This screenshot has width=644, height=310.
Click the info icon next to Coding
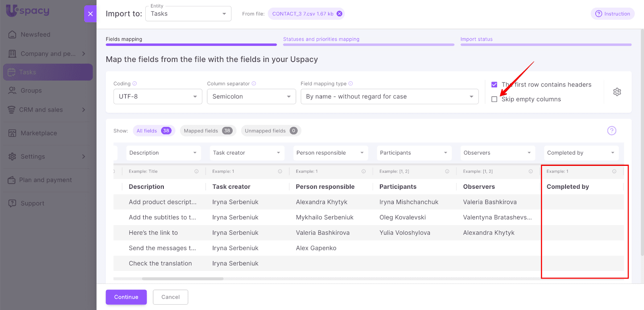[x=134, y=84]
